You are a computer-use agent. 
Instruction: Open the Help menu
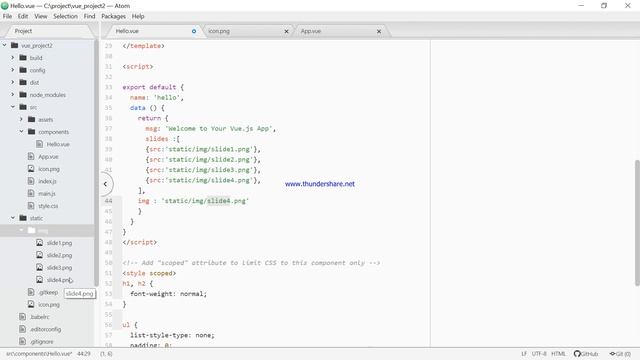[x=138, y=16]
